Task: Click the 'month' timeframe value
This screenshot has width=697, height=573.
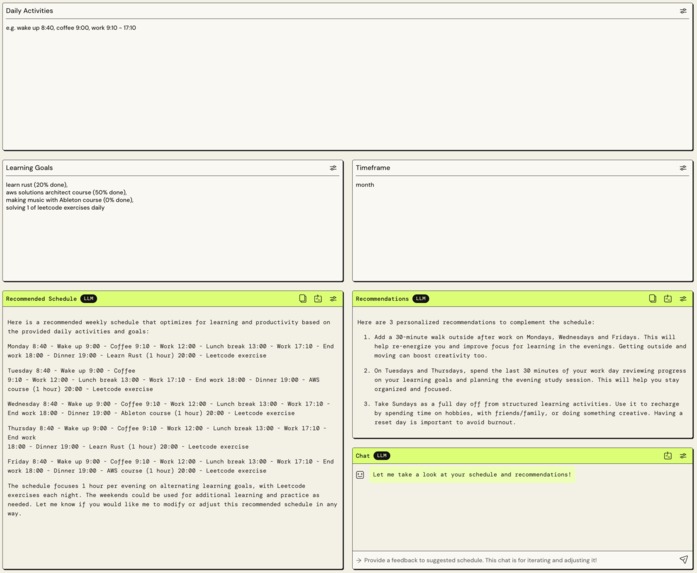Action: [365, 184]
